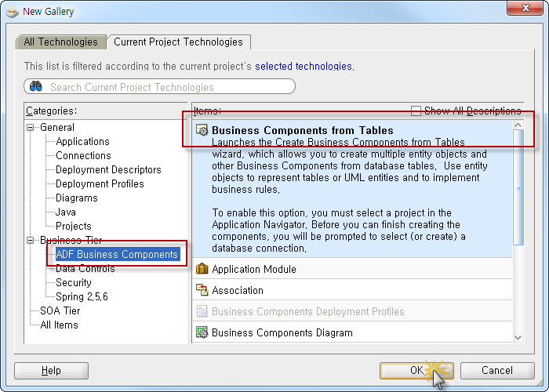Enable Show All Descriptions checkbox
The width and height of the screenshot is (549, 392).
(416, 111)
